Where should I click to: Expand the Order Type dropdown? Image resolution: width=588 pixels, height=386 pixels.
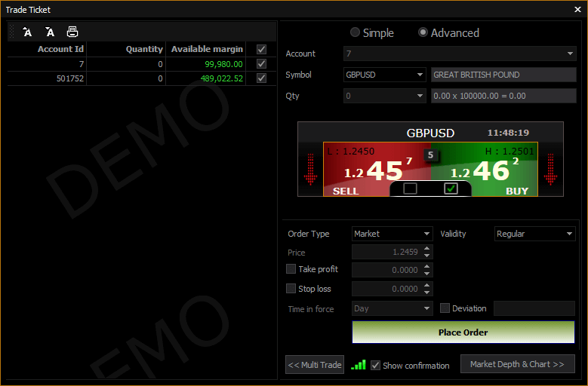click(392, 234)
